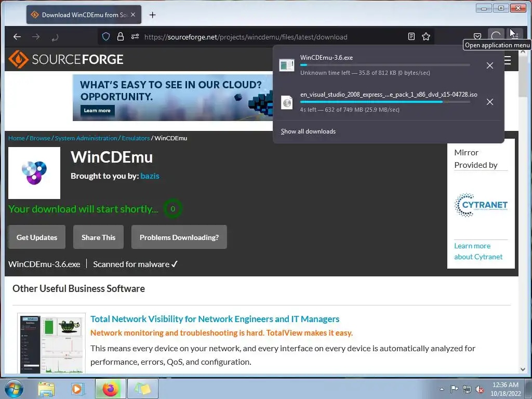Click Learn more on cloud banner ad
Screen dimensions: 532x399
pyautogui.click(x=97, y=111)
